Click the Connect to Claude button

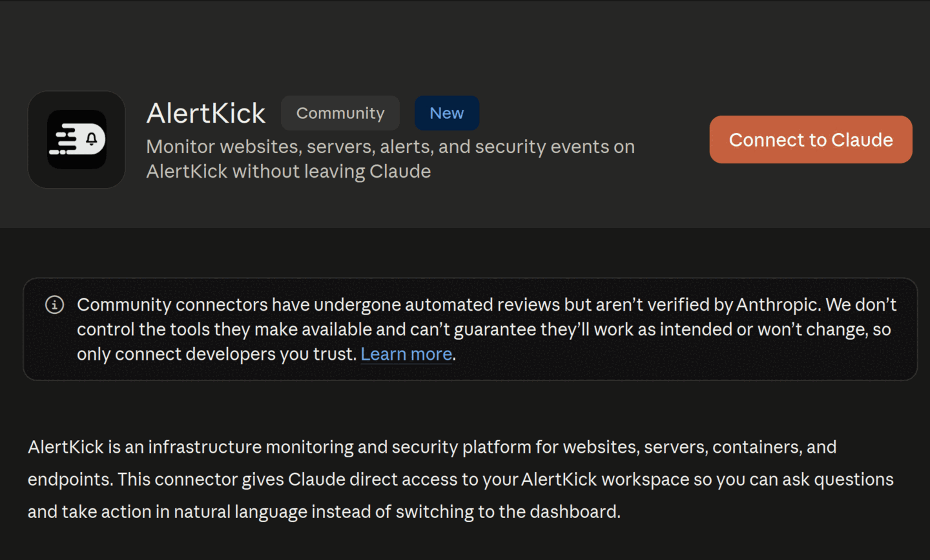pyautogui.click(x=811, y=140)
